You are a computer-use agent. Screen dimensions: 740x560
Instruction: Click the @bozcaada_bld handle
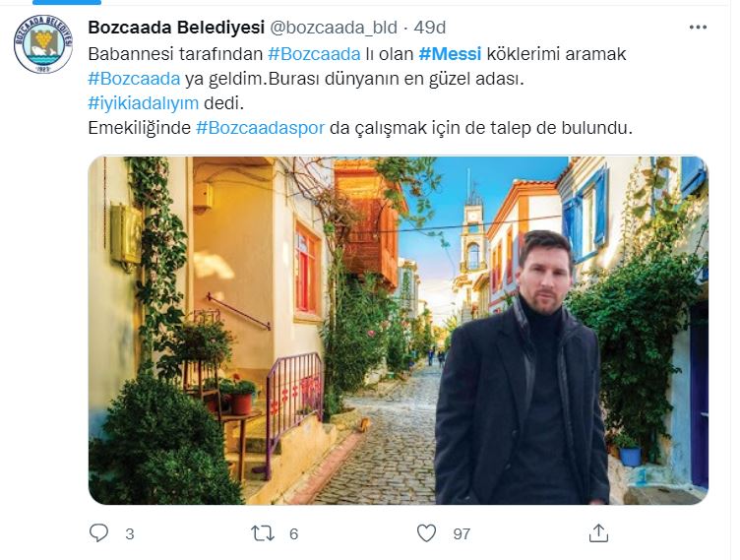click(334, 28)
